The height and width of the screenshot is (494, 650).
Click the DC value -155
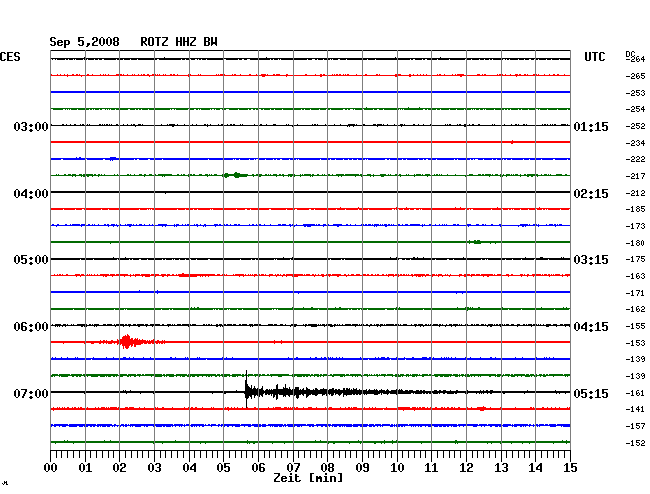[635, 327]
